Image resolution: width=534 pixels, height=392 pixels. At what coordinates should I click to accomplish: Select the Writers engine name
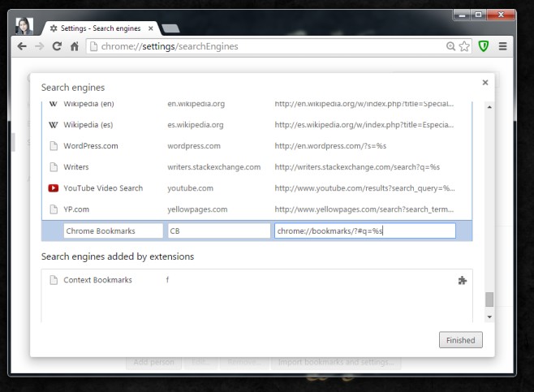[x=76, y=167]
